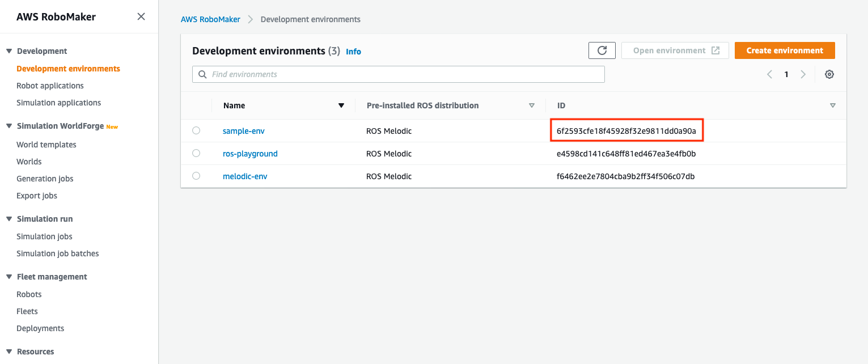Click ROS Melodic in sample-env row
Screen dimensions: 868x364
389,131
